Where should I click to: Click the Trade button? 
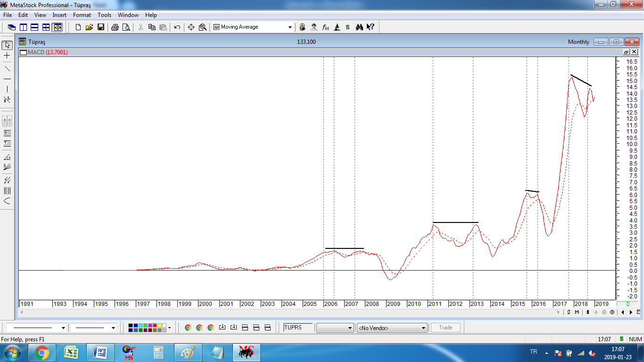(446, 328)
